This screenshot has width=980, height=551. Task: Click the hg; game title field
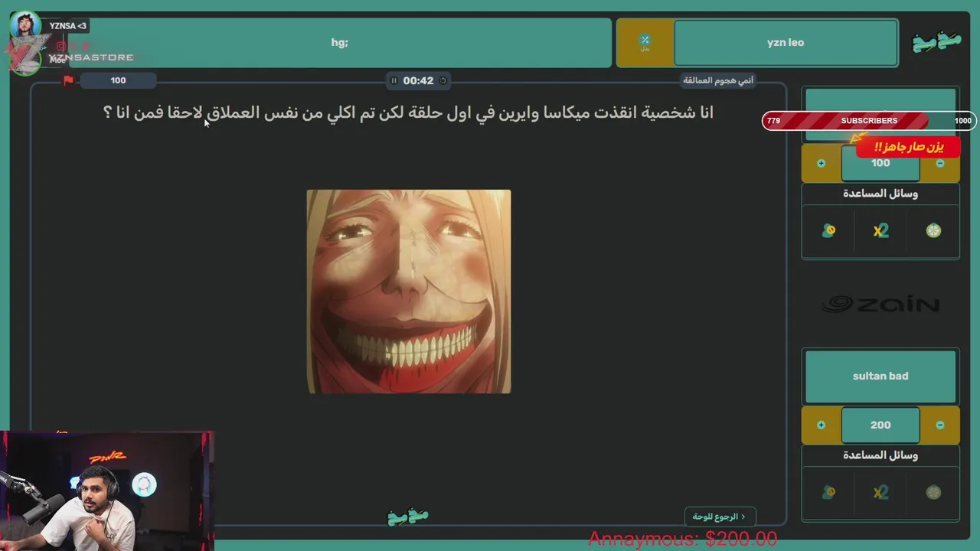(339, 43)
